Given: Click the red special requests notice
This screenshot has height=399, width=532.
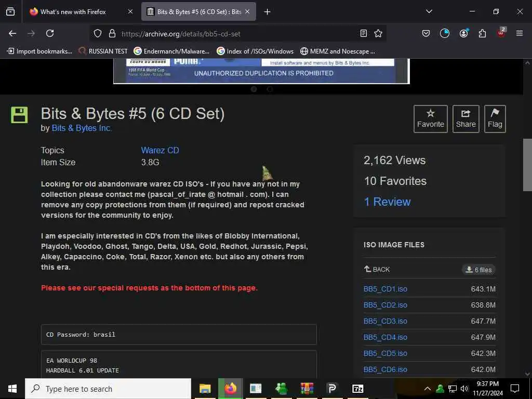Looking at the screenshot, I should point(149,288).
